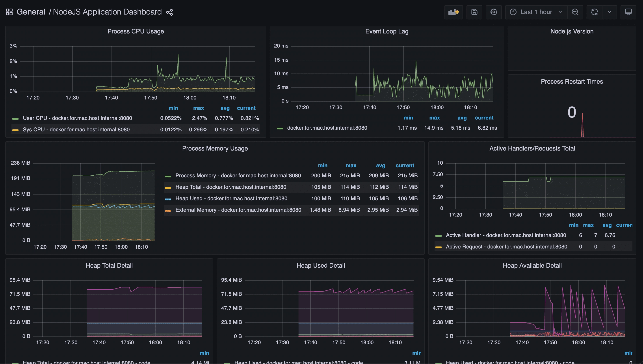Expand the refresh interval dropdown chevron
The width and height of the screenshot is (643, 364).
(x=610, y=12)
